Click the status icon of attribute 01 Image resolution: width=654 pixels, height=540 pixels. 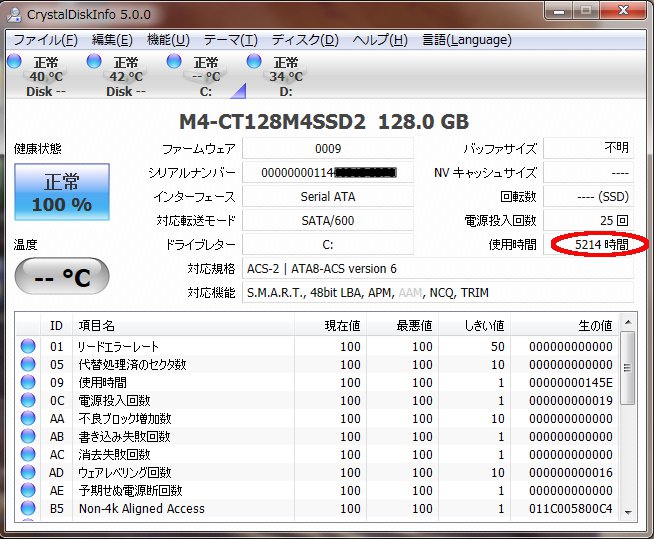(x=28, y=346)
